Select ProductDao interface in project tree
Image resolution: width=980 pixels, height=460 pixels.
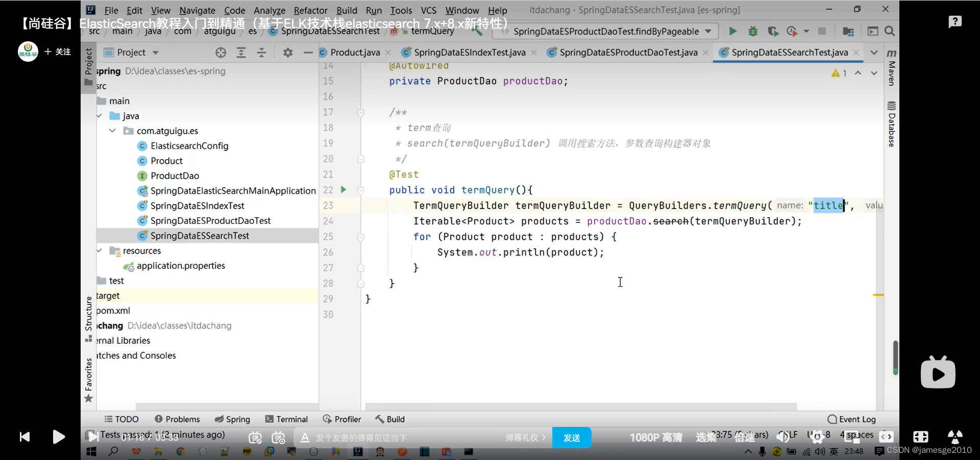[x=175, y=176]
